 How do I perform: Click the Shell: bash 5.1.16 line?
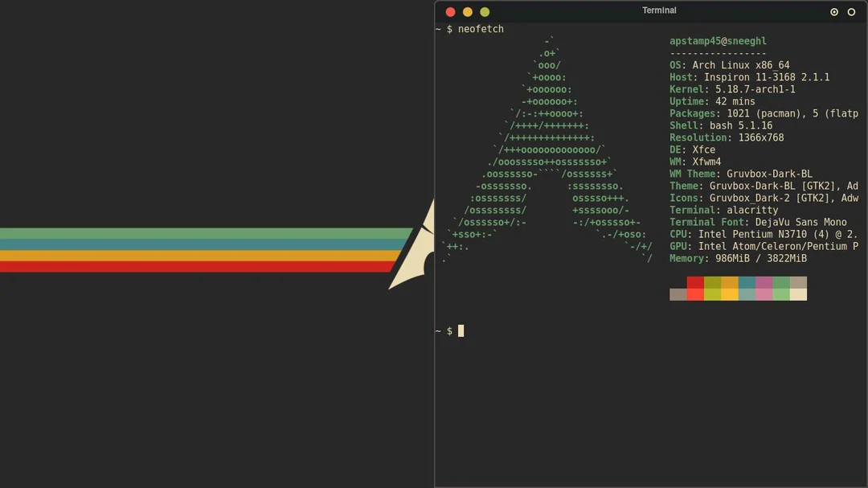(x=721, y=125)
